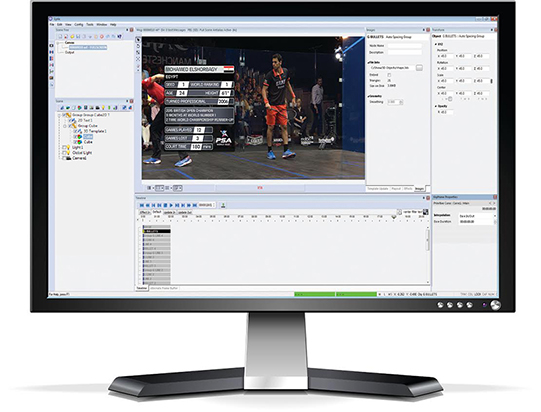Click the red circle icon in Scene Tree toolbar
The width and height of the screenshot is (541, 412).
point(102,36)
